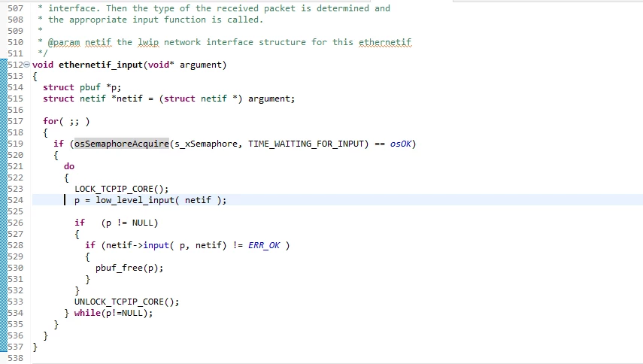
Task: Collapse the ethernetif_input function fold marker
Action: (x=26, y=65)
